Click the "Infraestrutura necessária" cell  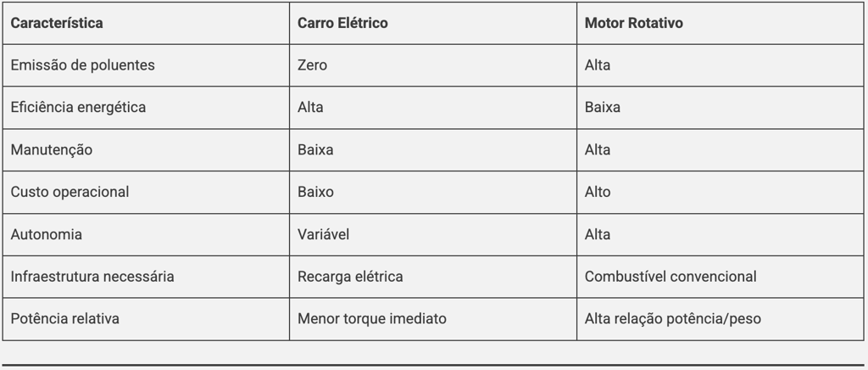(92, 277)
